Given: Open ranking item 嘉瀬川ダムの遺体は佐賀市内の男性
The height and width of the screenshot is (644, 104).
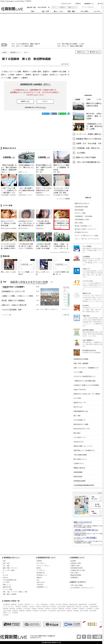Looking at the screenshot, I should click(94, 105).
